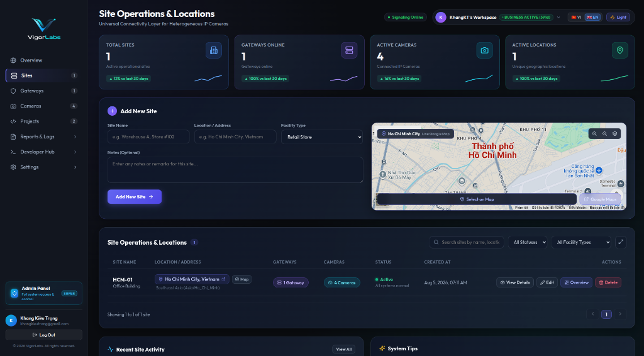Zoom in on the map

point(594,134)
